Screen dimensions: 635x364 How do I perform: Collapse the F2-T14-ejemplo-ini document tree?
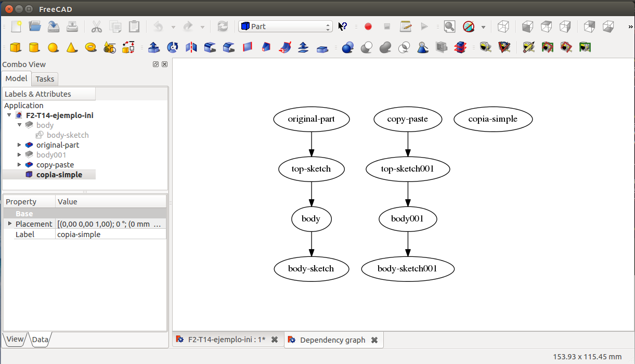9,115
